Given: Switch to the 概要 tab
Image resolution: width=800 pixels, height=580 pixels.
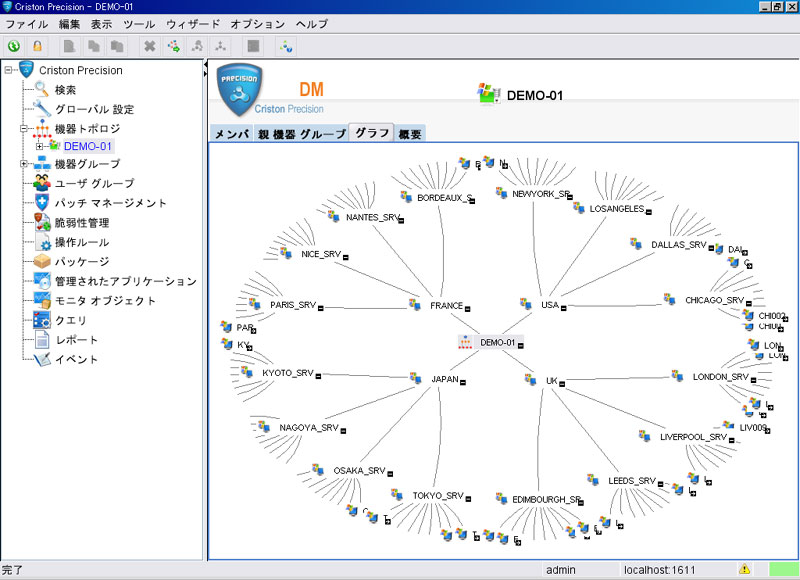Looking at the screenshot, I should tap(410, 134).
